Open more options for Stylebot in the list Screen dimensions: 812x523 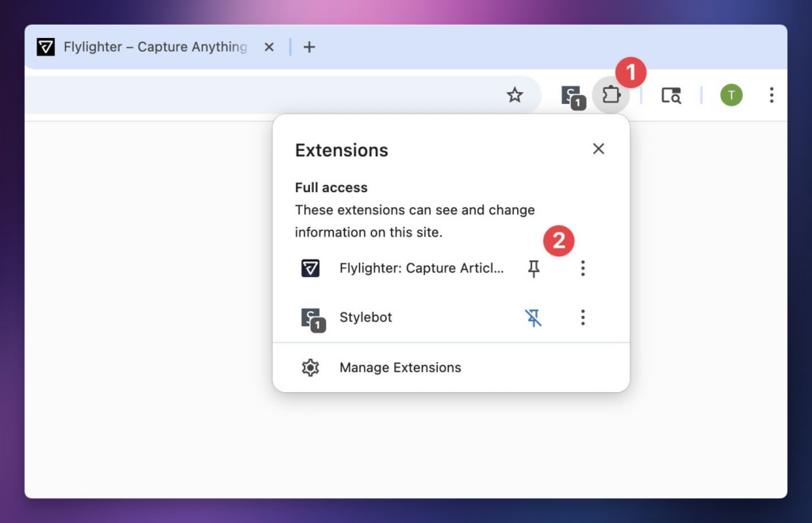tap(583, 318)
